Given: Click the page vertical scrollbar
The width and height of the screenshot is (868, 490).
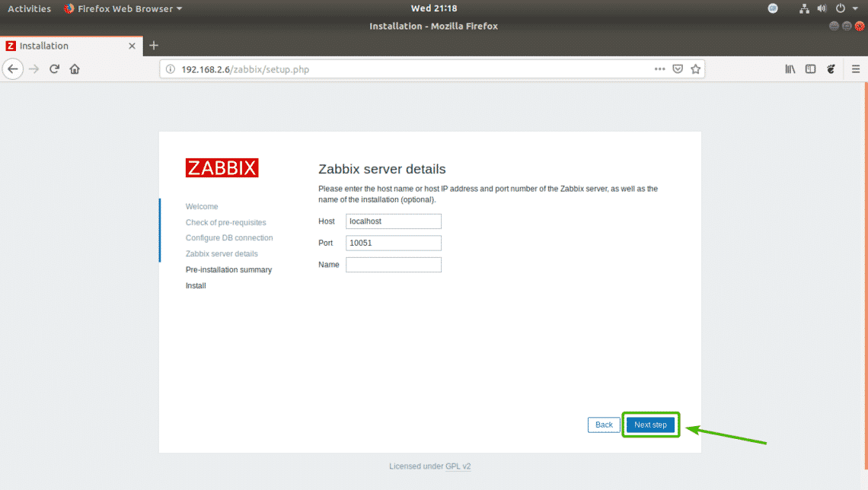Looking at the screenshot, I should click(865, 276).
